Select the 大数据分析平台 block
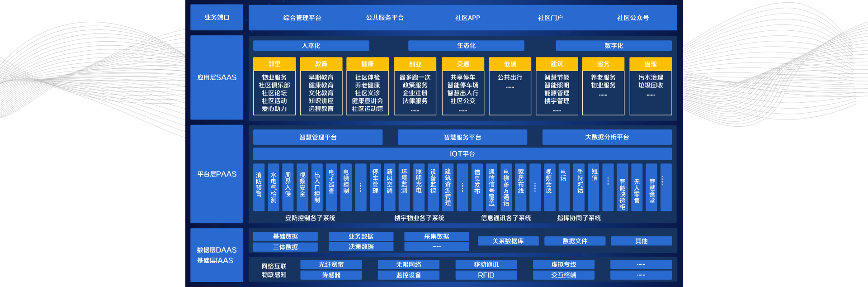Screen dimensions: 868x287 pyautogui.click(x=607, y=137)
